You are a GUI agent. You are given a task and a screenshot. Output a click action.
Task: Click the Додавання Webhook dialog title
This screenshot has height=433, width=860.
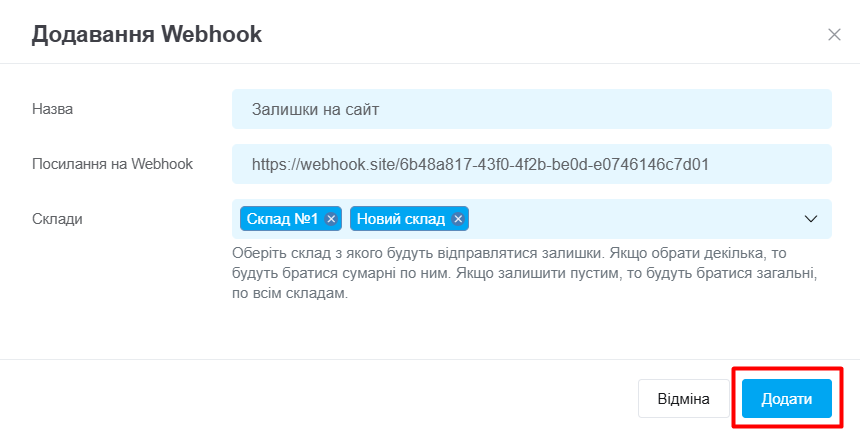[x=146, y=34]
